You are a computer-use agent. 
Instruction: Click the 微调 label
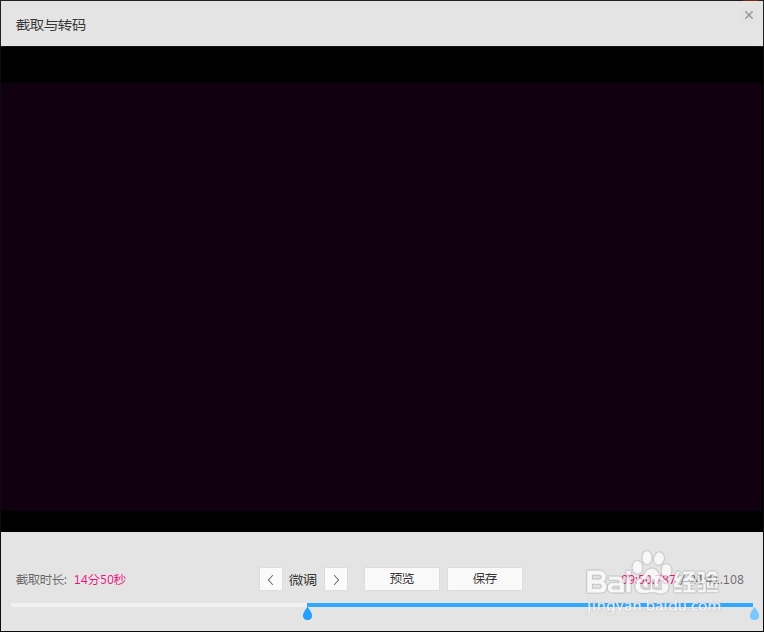pyautogui.click(x=303, y=579)
